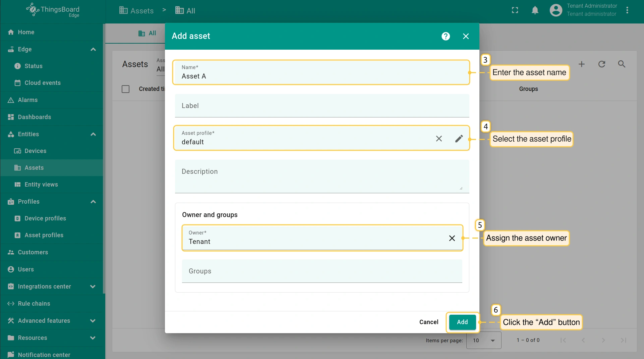The image size is (644, 359).
Task: Expand Integrations center menu
Action: [93, 287]
